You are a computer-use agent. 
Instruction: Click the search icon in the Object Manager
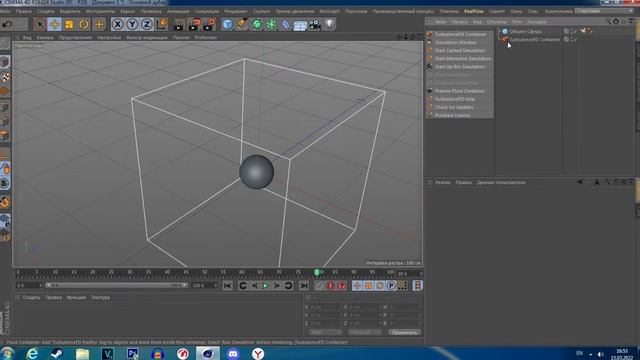click(x=608, y=22)
